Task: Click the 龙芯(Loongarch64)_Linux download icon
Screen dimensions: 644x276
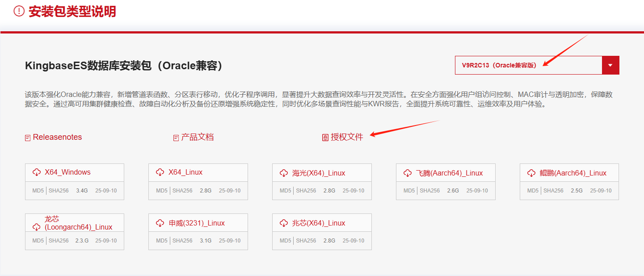Action: click(x=37, y=227)
